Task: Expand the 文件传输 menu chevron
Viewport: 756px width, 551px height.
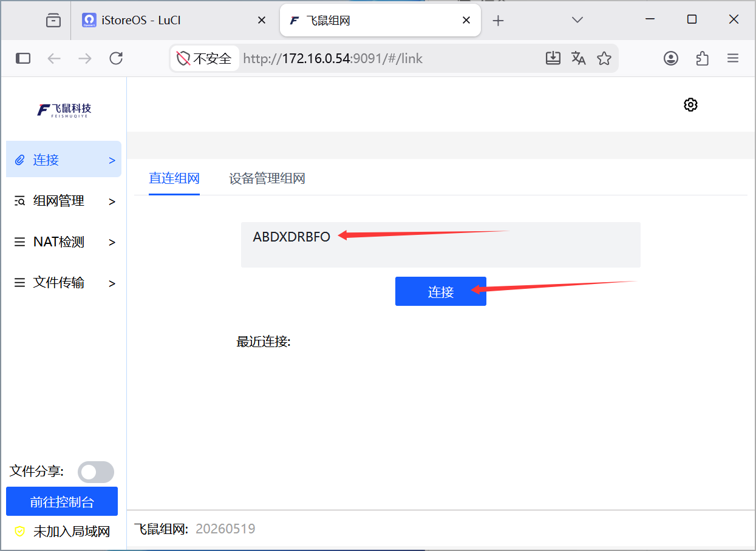Action: [x=112, y=283]
